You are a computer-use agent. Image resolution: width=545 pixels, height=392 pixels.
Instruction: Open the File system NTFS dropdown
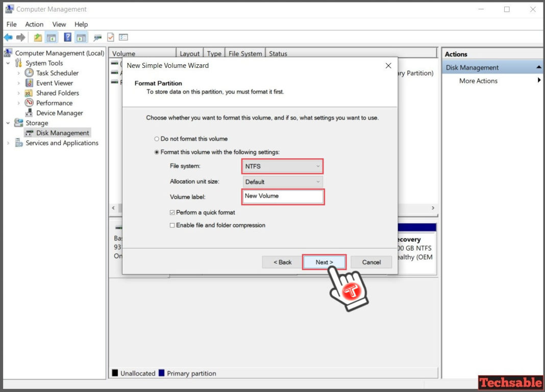point(282,166)
